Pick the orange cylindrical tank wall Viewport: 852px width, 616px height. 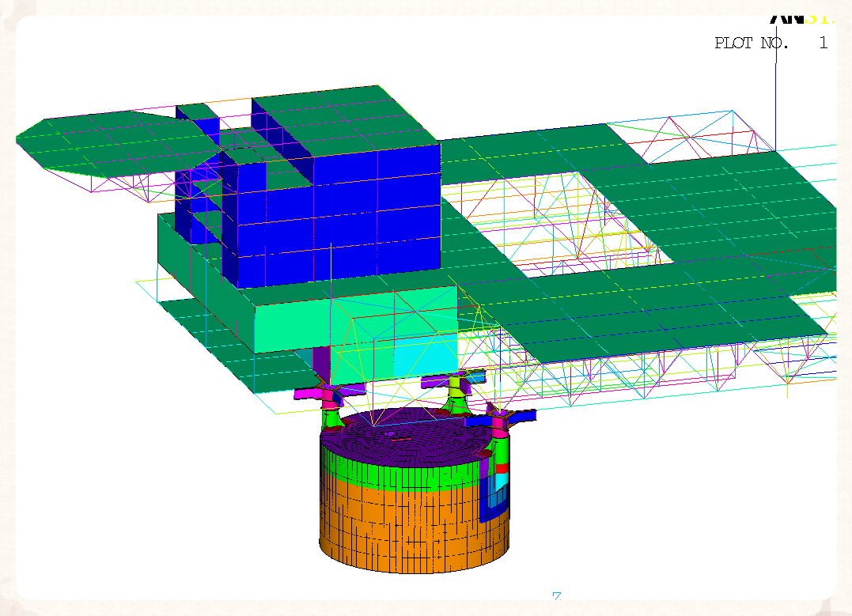pyautogui.click(x=413, y=527)
